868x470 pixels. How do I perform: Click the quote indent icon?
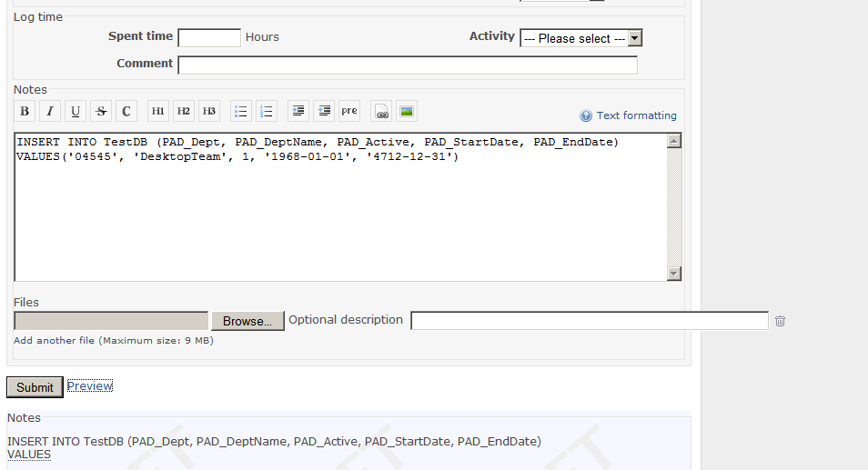tap(298, 111)
